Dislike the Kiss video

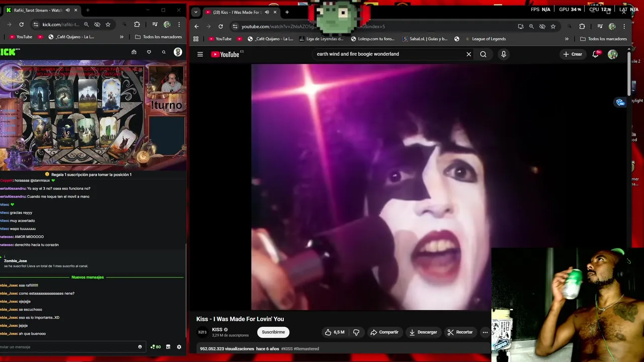356,332
